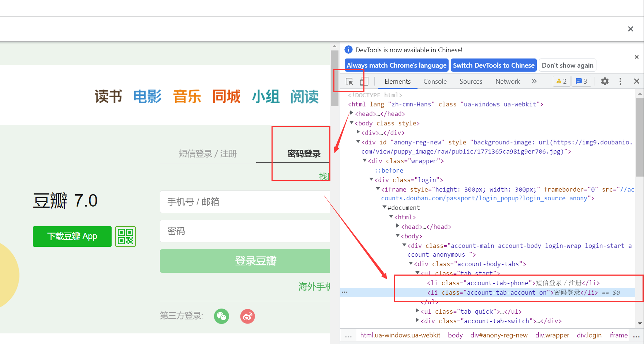Viewport: 644px width, 344px height.
Task: Open the 小组 navigation link
Action: [266, 97]
